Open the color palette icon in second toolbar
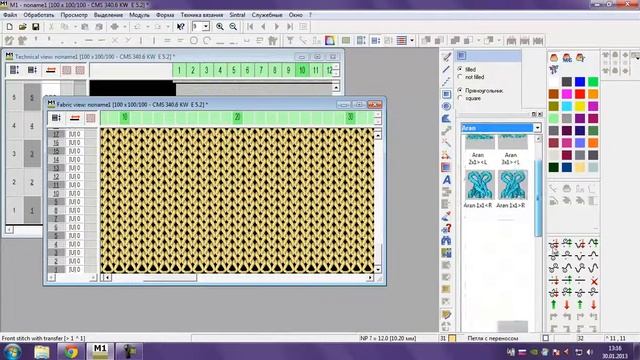Viewport: 640px width, 360px height. tap(330, 40)
